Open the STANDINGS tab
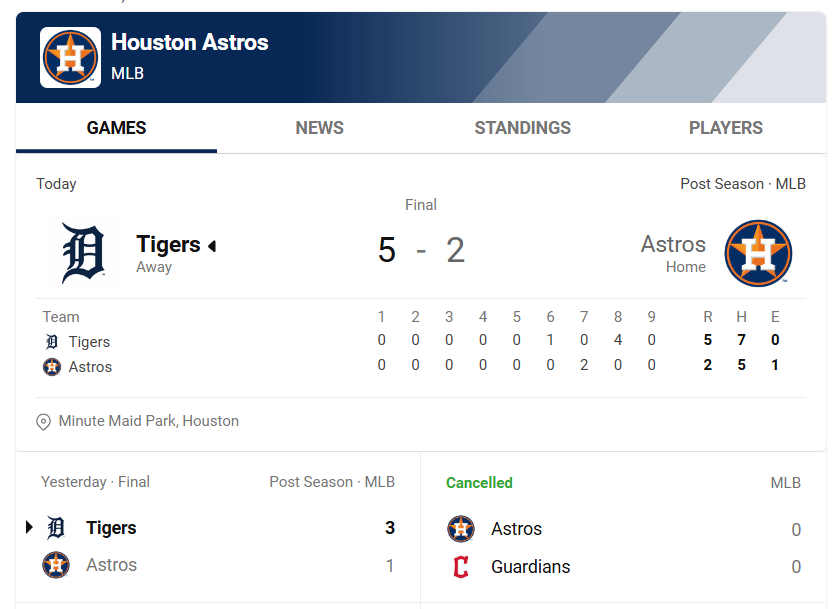 pyautogui.click(x=522, y=128)
